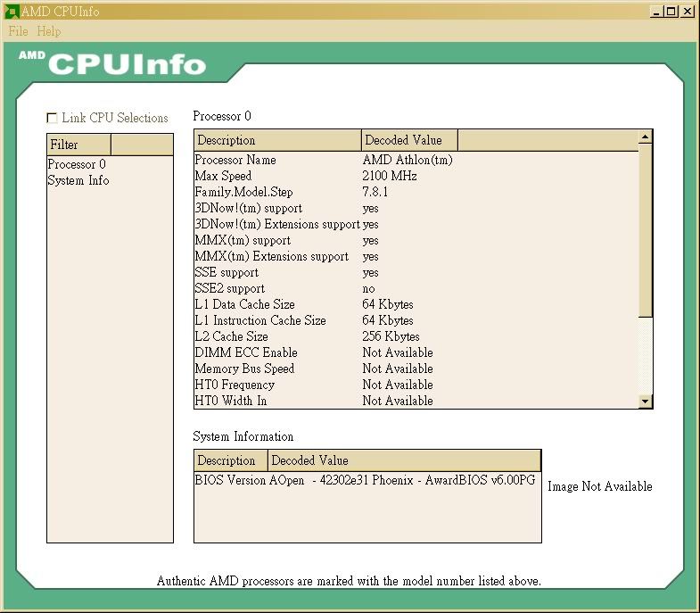This screenshot has height=613, width=700.
Task: Maximize the AMD CPUInfo window
Action: click(671, 12)
